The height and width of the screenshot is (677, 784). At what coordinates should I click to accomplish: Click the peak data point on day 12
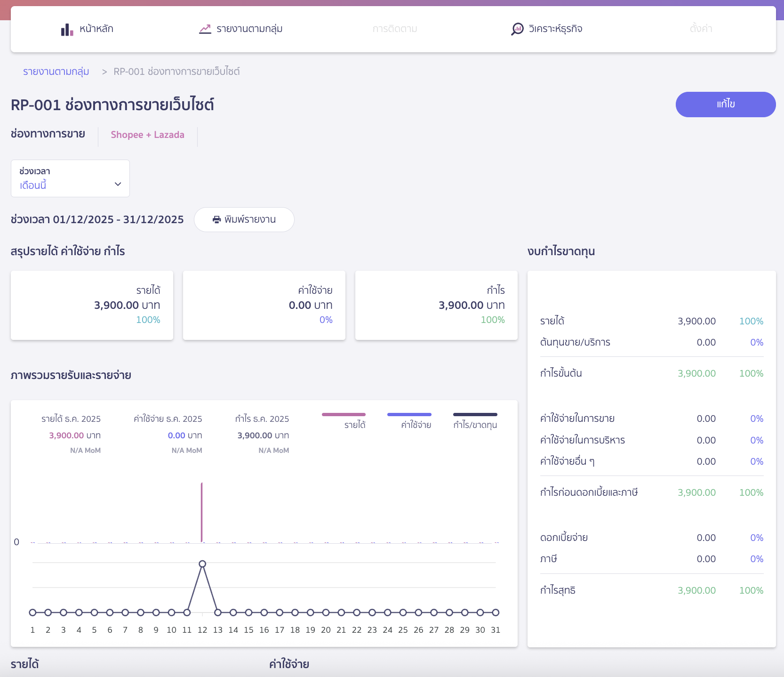202,564
